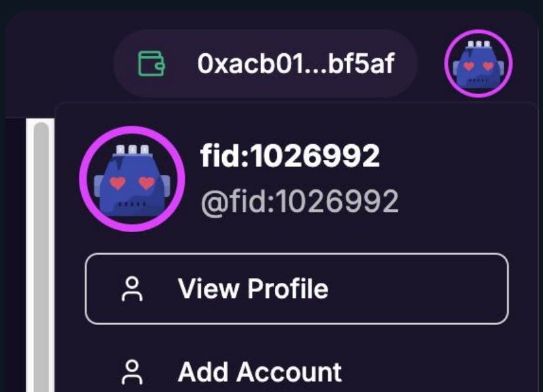
Task: Open the View Profile button
Action: click(296, 289)
